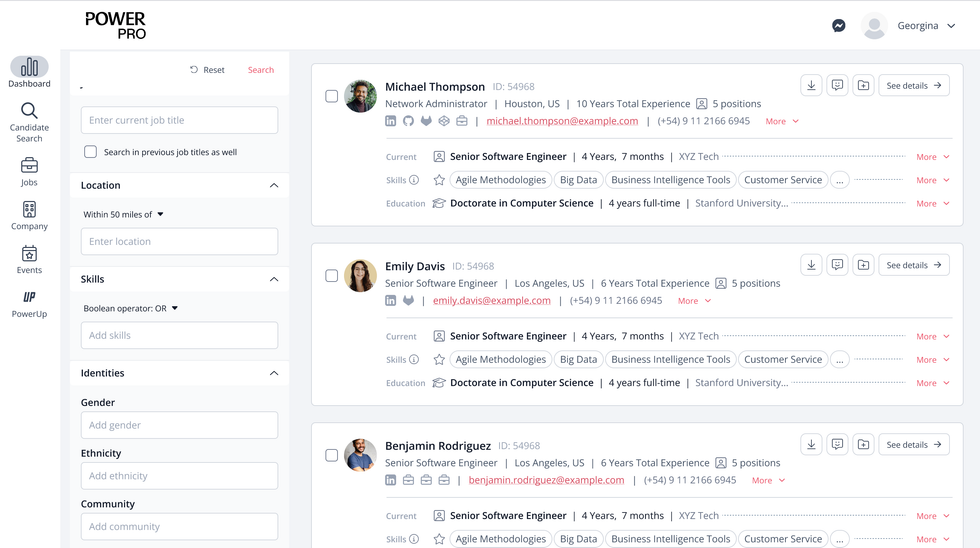Click into the Enter location field
The image size is (980, 548).
tap(179, 241)
